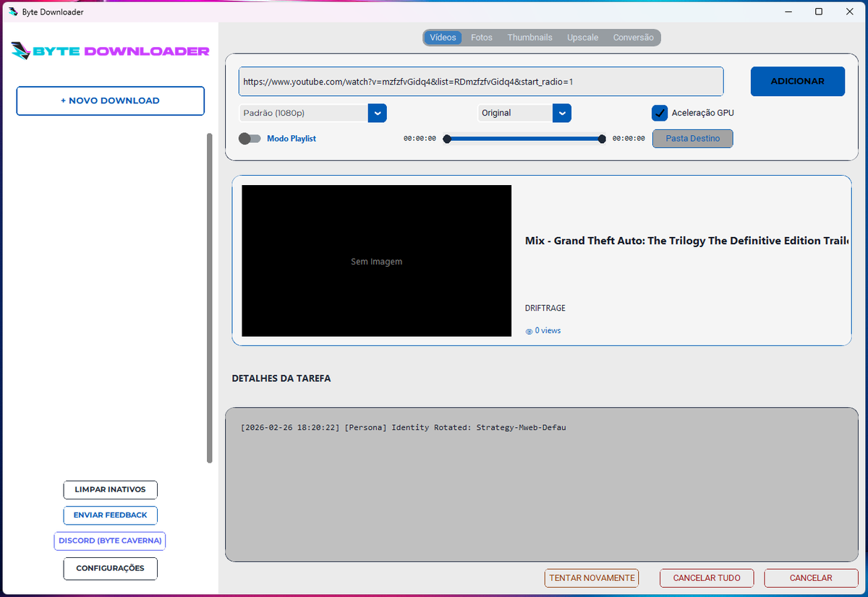Select the Upscale tab
The height and width of the screenshot is (597, 868).
coord(583,37)
